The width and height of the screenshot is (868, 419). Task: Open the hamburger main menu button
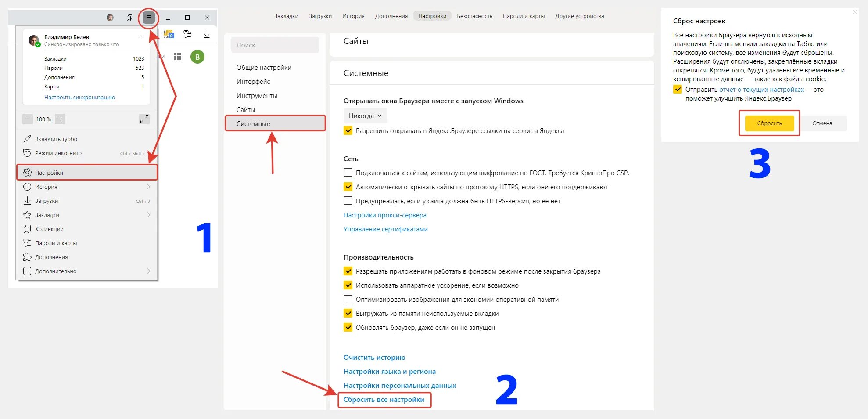coord(149,18)
